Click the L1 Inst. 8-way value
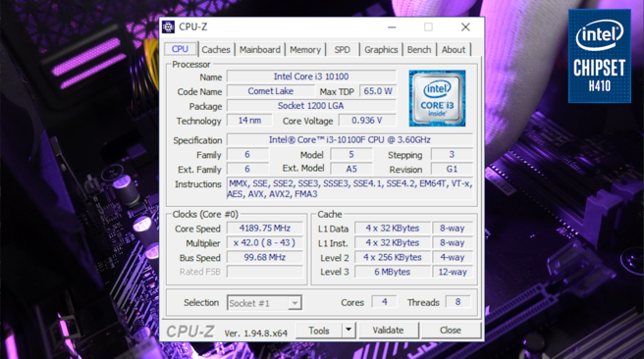 coord(453,242)
